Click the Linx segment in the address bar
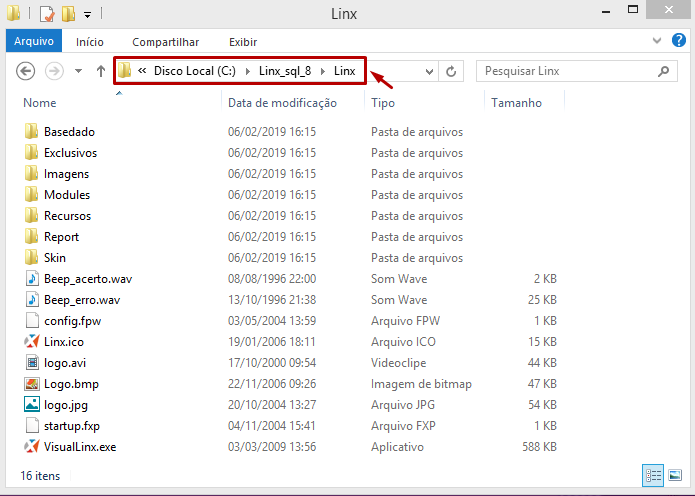The image size is (695, 496). [344, 71]
